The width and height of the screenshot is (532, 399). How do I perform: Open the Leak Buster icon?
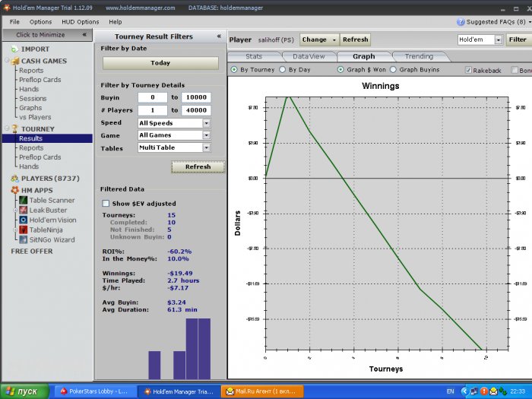pyautogui.click(x=23, y=211)
